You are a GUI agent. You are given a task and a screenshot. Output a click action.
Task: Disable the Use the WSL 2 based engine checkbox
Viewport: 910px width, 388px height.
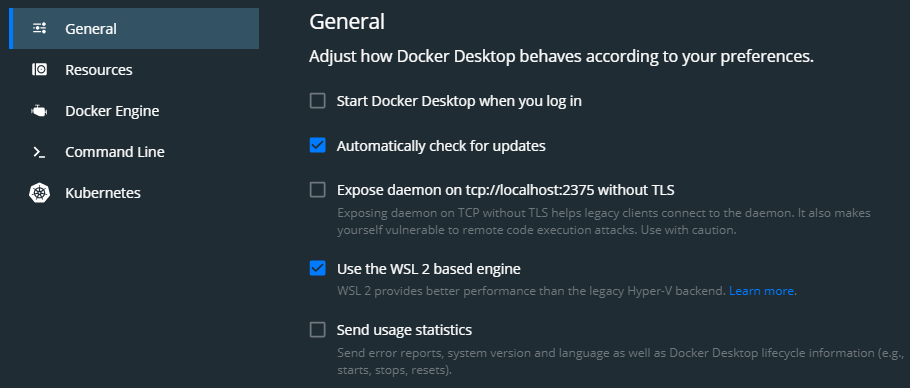point(317,269)
